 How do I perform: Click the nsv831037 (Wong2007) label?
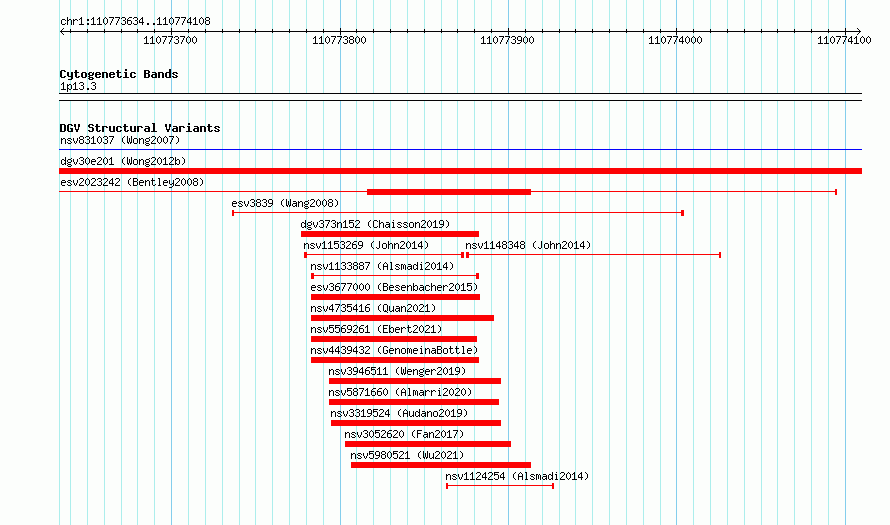120,140
